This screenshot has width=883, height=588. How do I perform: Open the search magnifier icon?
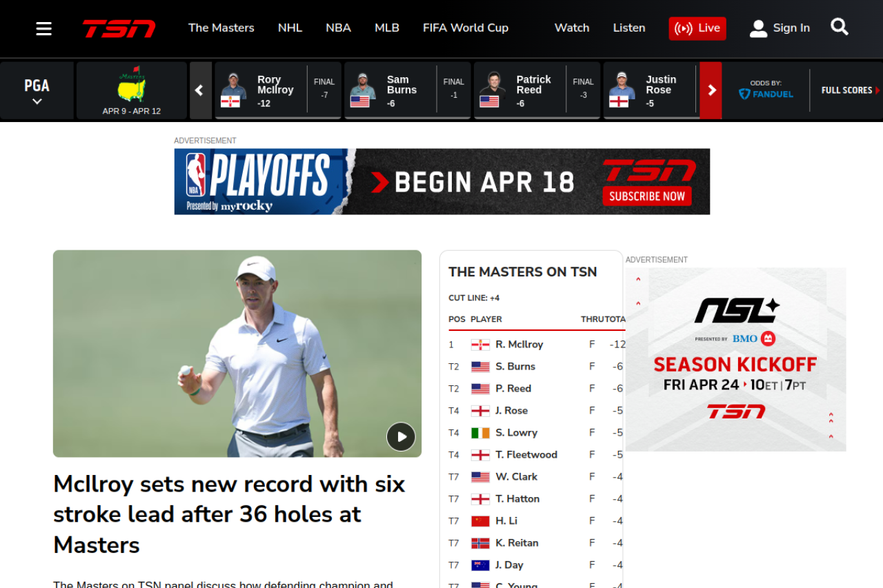click(839, 28)
